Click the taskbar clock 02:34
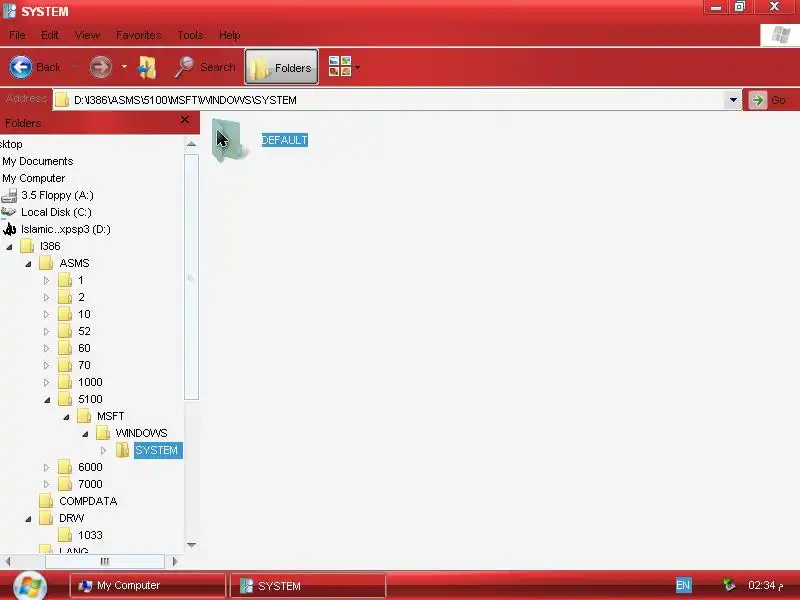Viewport: 800px width, 600px height. [765, 585]
